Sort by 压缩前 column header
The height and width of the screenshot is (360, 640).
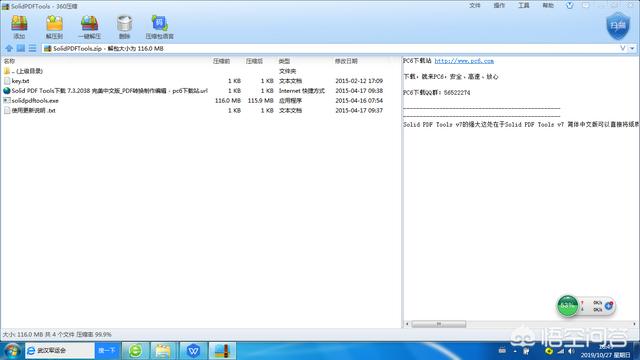(x=221, y=61)
